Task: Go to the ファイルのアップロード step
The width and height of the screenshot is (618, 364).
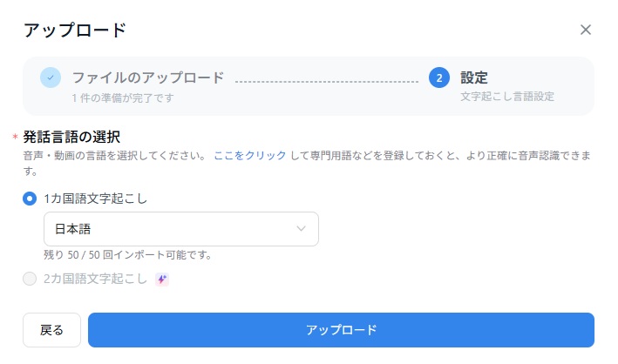Action: tap(147, 78)
